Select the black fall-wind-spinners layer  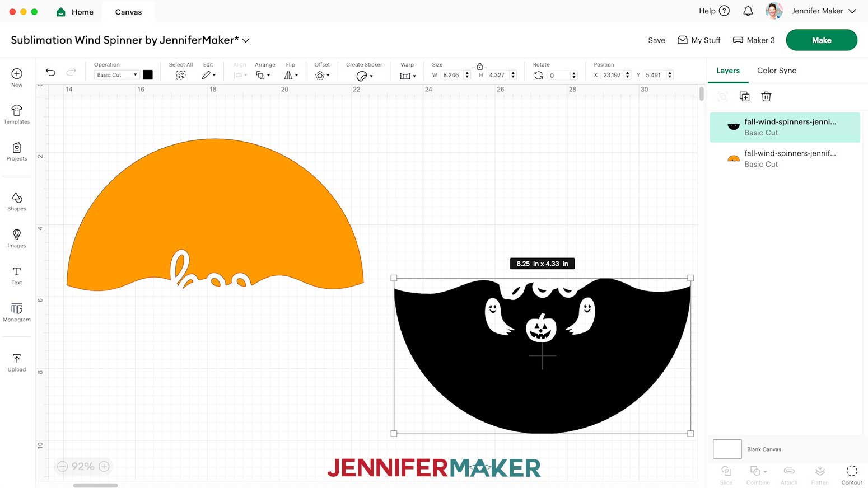point(785,127)
